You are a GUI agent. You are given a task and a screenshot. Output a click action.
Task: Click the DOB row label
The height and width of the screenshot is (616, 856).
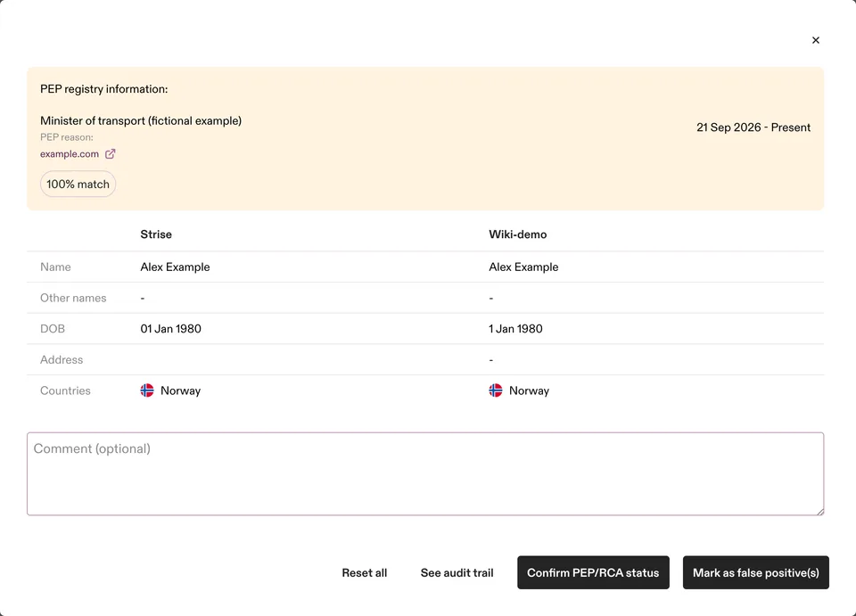53,329
